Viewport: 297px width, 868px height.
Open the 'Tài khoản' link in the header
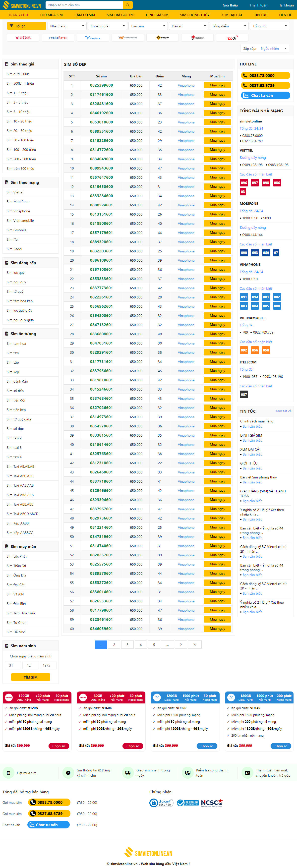[286, 5]
